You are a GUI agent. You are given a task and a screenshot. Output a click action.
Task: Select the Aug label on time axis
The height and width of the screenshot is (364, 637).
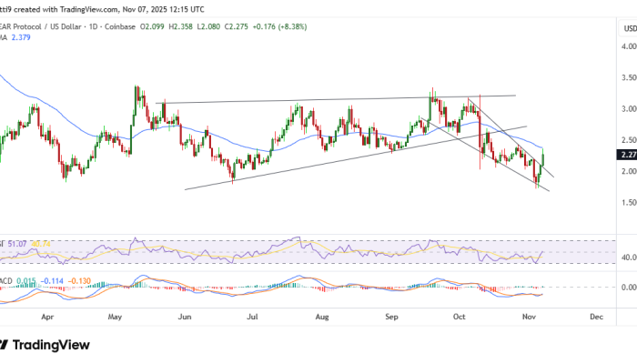(321, 317)
